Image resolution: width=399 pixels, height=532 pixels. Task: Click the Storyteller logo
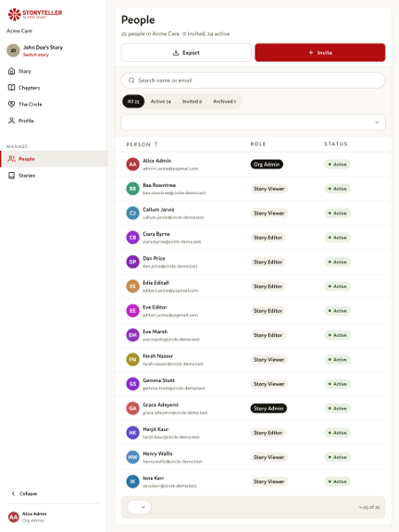coord(34,14)
